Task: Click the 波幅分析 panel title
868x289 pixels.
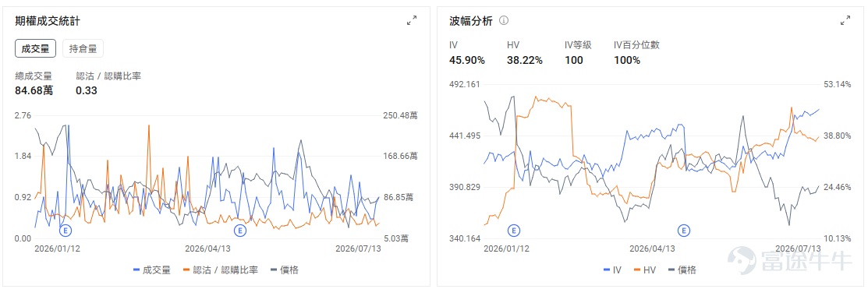Action: pyautogui.click(x=471, y=21)
